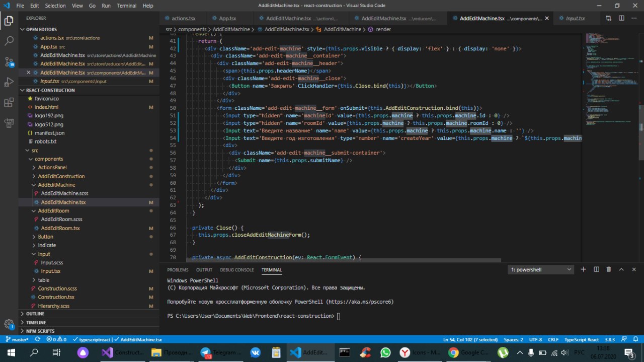Open the Run and Debug view
644x362 pixels.
pyautogui.click(x=9, y=82)
